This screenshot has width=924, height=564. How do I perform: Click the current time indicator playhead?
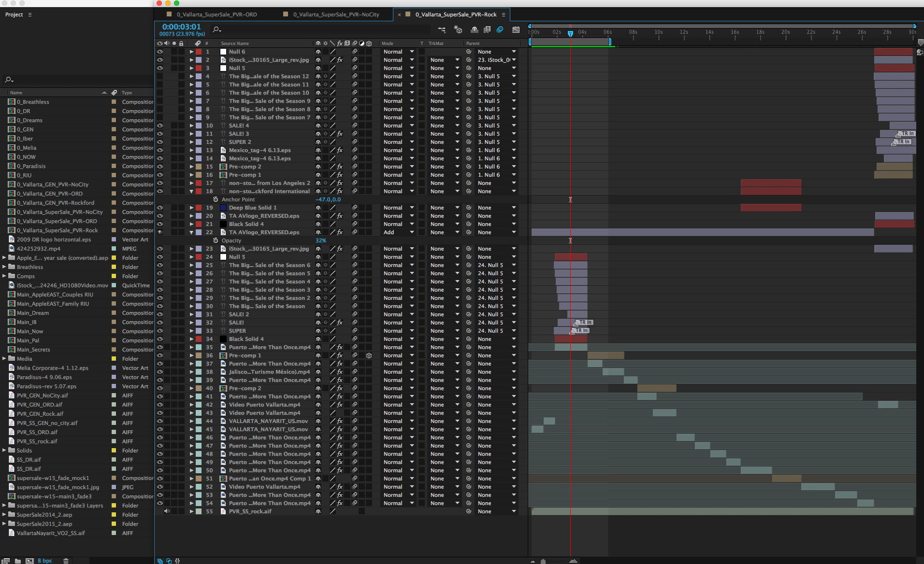click(570, 34)
